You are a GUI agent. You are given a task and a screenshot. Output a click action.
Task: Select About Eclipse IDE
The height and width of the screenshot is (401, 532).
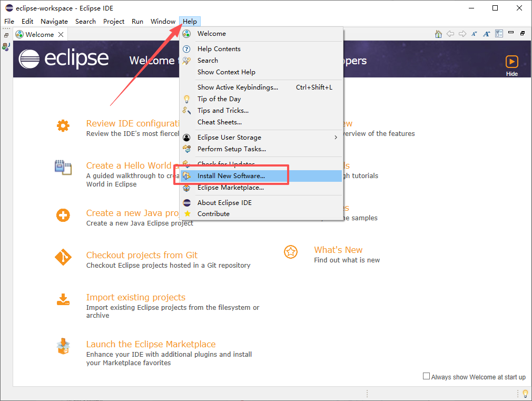[x=261, y=203]
